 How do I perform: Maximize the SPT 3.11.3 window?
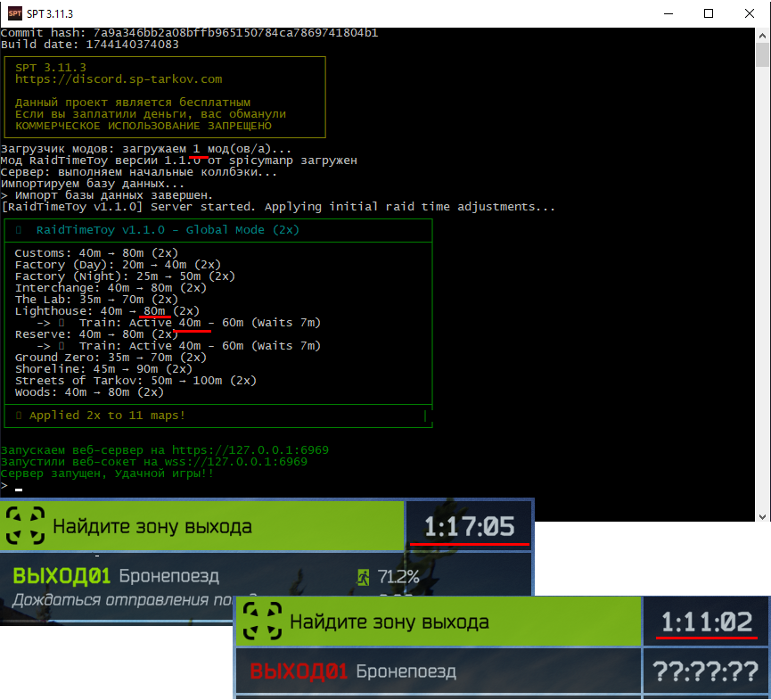pos(709,13)
